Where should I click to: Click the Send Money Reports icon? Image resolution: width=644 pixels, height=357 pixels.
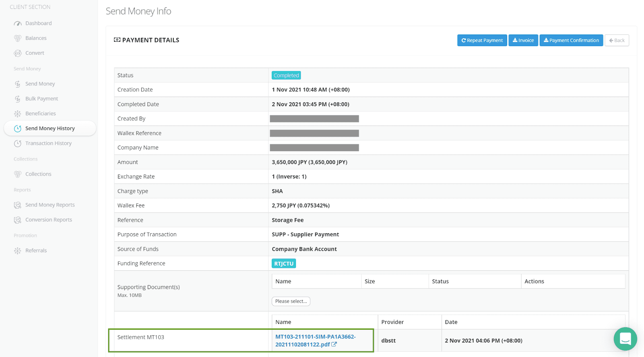click(18, 205)
